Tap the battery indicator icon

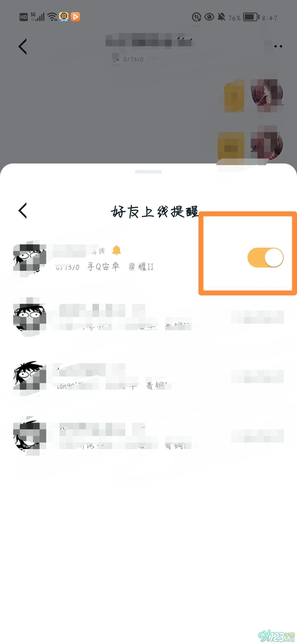click(x=251, y=17)
